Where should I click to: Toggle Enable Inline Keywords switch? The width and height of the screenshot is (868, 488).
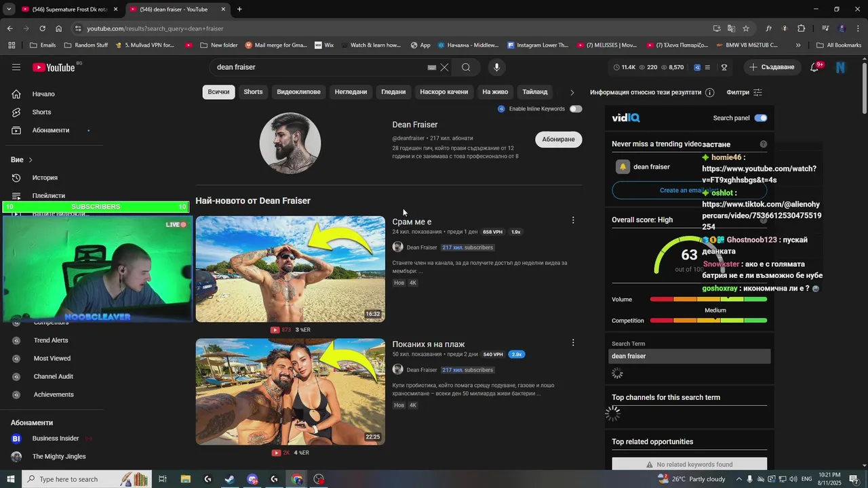[x=576, y=108]
